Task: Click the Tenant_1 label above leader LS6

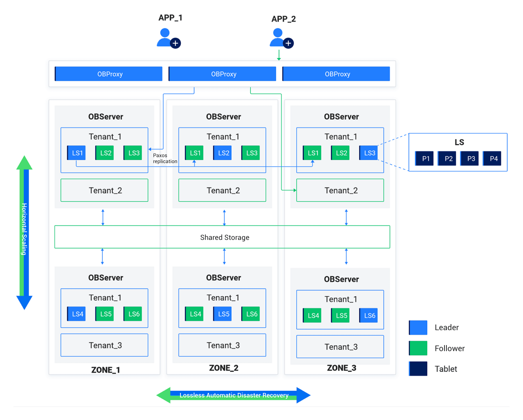Action: coord(341,299)
